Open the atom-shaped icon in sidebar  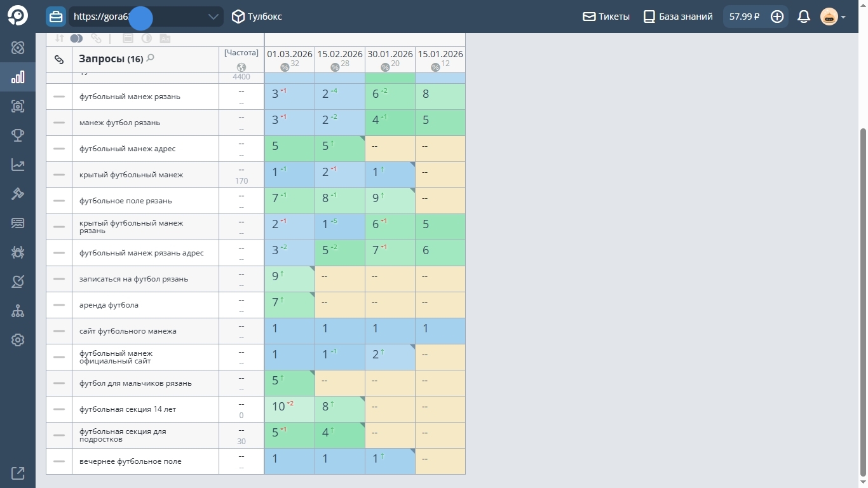[x=18, y=48]
